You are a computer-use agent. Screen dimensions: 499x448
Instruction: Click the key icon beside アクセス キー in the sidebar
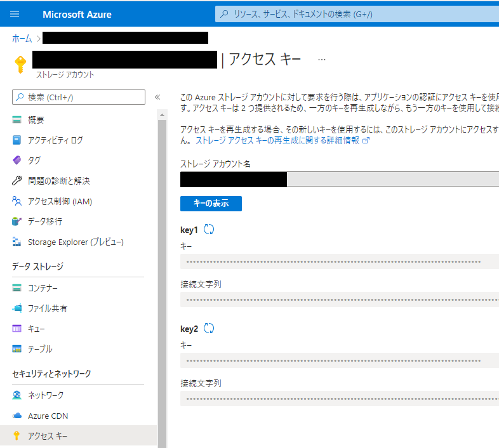pos(17,435)
